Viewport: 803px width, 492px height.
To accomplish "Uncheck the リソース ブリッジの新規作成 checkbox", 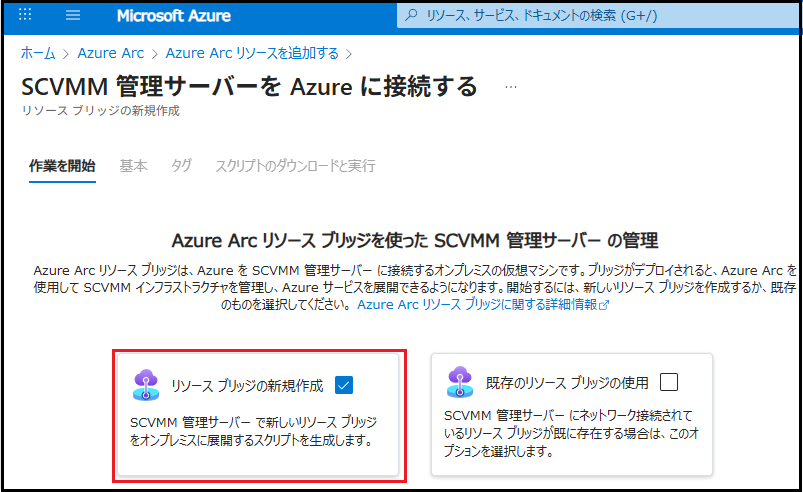I will click(343, 384).
